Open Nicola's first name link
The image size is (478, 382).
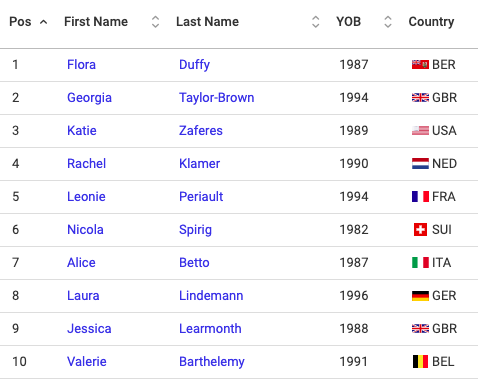click(x=85, y=230)
